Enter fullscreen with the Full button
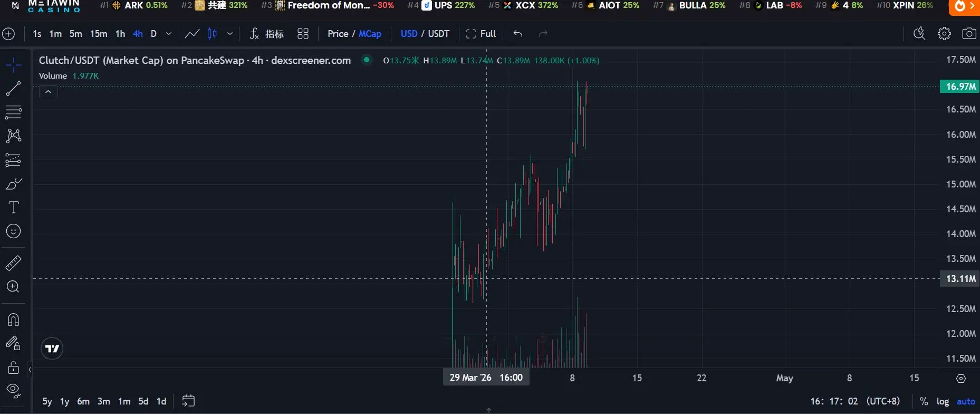The width and height of the screenshot is (980, 414). pos(481,34)
